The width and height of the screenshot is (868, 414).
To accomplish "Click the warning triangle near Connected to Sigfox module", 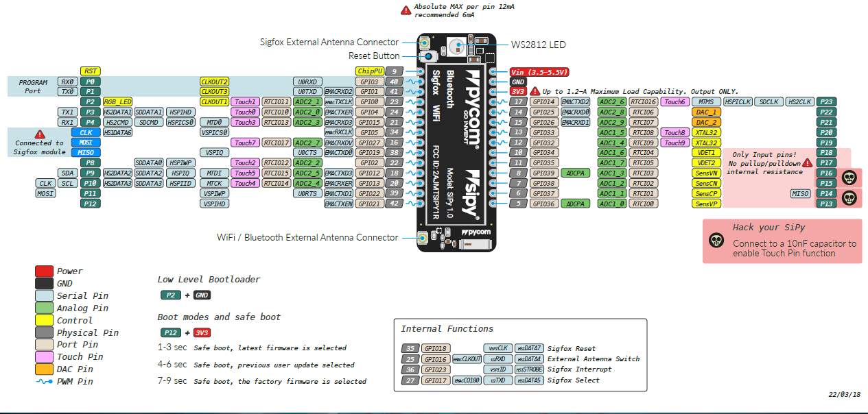I will [x=40, y=135].
